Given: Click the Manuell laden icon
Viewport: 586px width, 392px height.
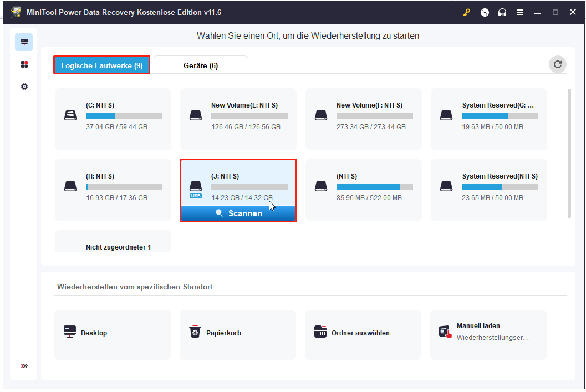Looking at the screenshot, I should click(x=445, y=332).
